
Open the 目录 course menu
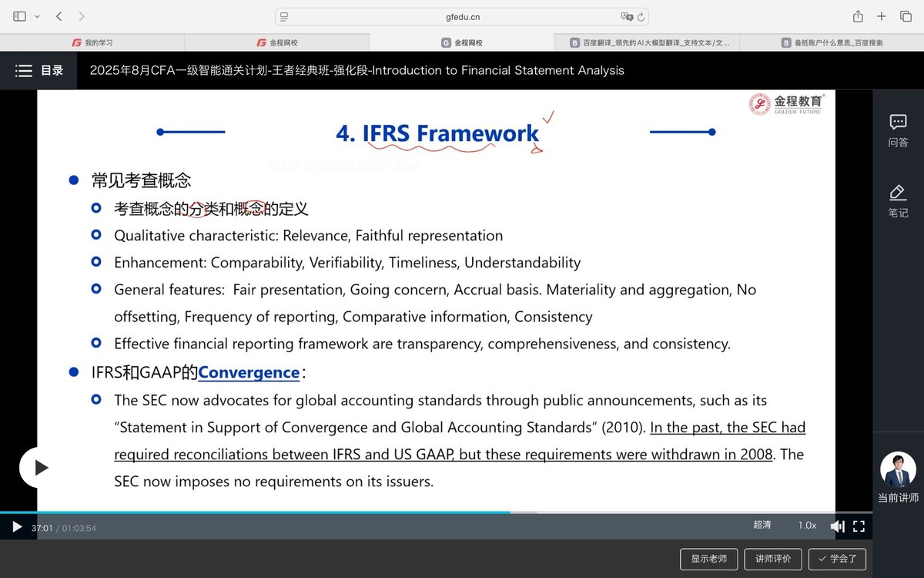(38, 71)
